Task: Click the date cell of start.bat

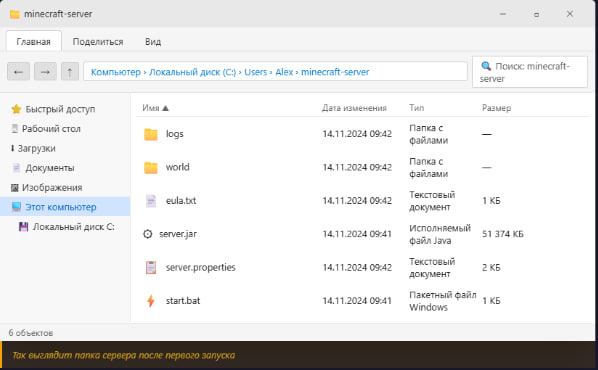Action: 357,301
